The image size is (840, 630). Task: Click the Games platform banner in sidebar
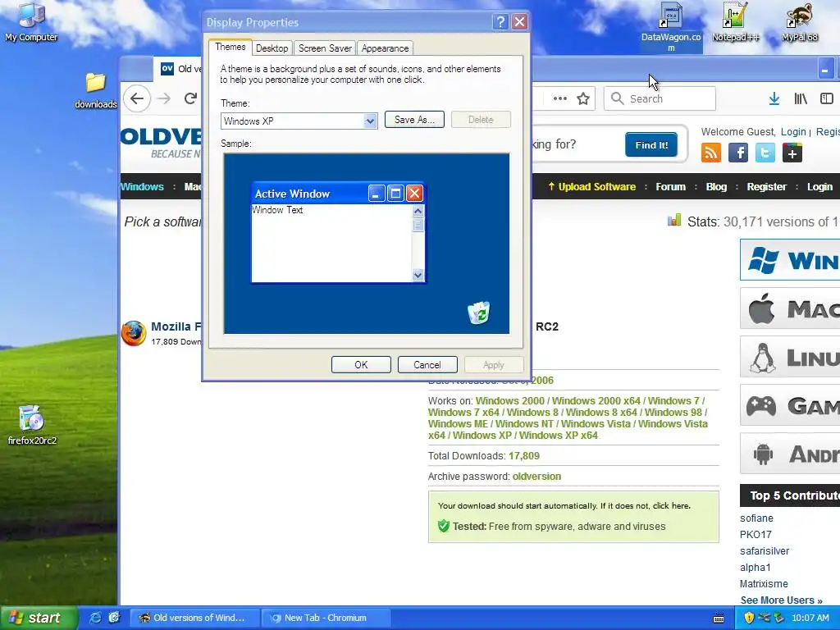pos(790,405)
